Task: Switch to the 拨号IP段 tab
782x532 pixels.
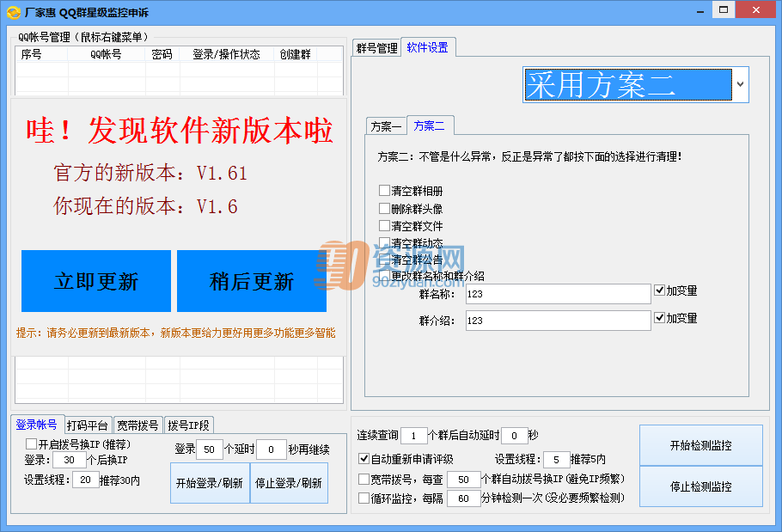Action: [188, 425]
